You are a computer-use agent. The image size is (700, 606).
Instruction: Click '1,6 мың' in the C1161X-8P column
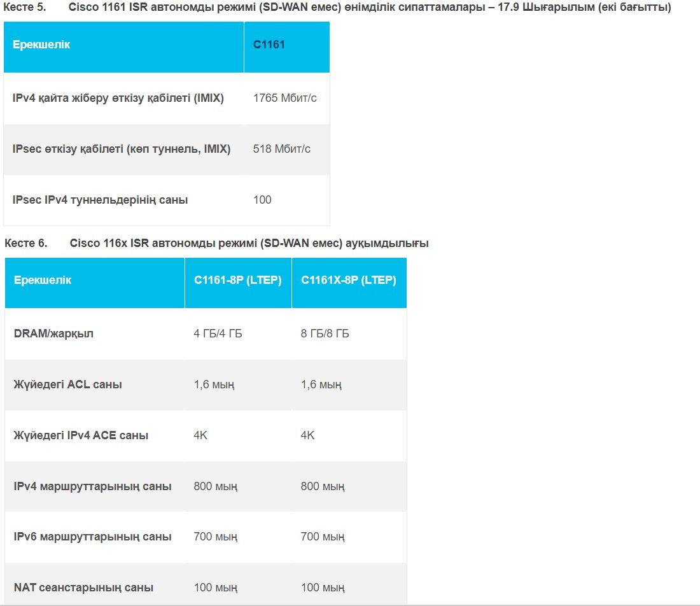(x=321, y=384)
